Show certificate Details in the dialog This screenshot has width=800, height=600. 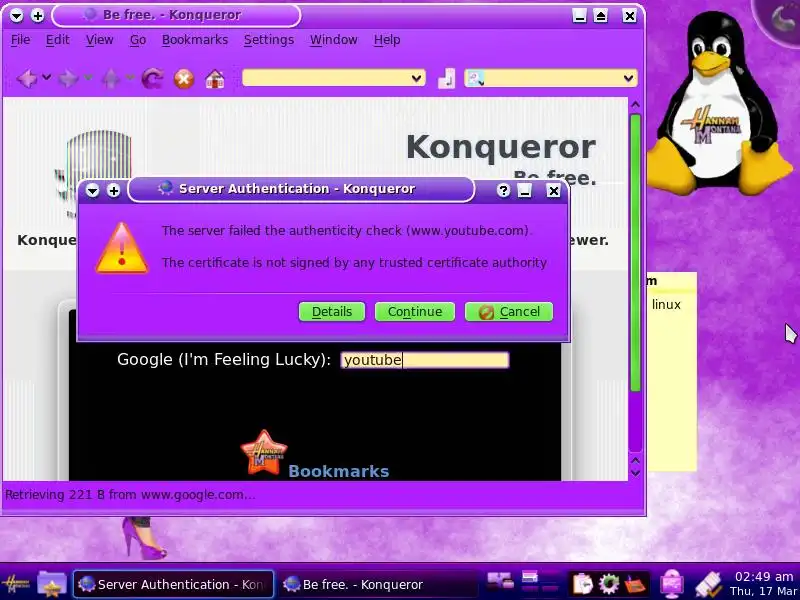[332, 312]
